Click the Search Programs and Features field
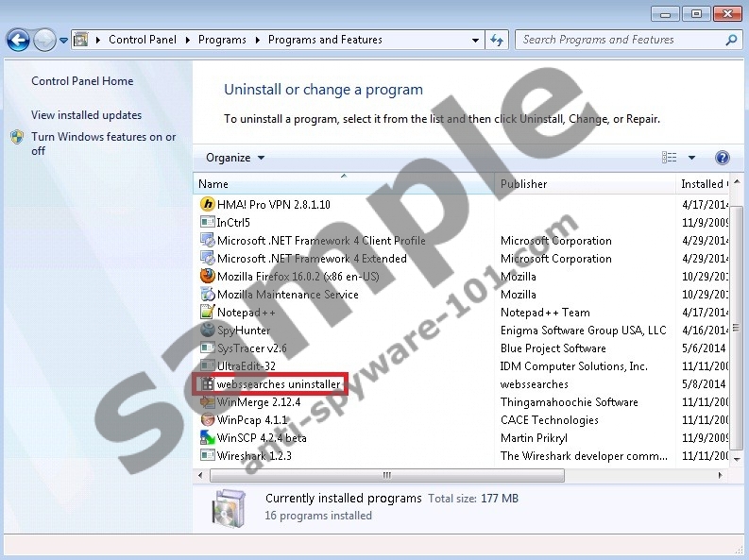The height and width of the screenshot is (560, 749). [619, 40]
